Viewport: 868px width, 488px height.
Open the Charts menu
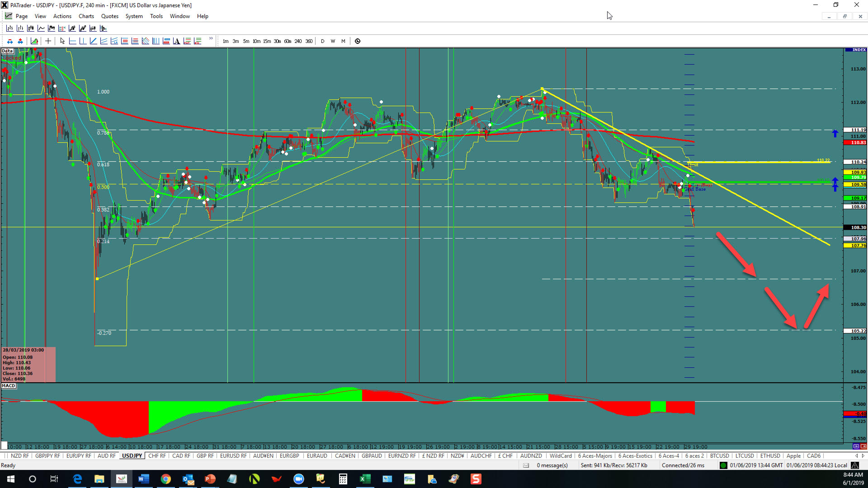86,16
